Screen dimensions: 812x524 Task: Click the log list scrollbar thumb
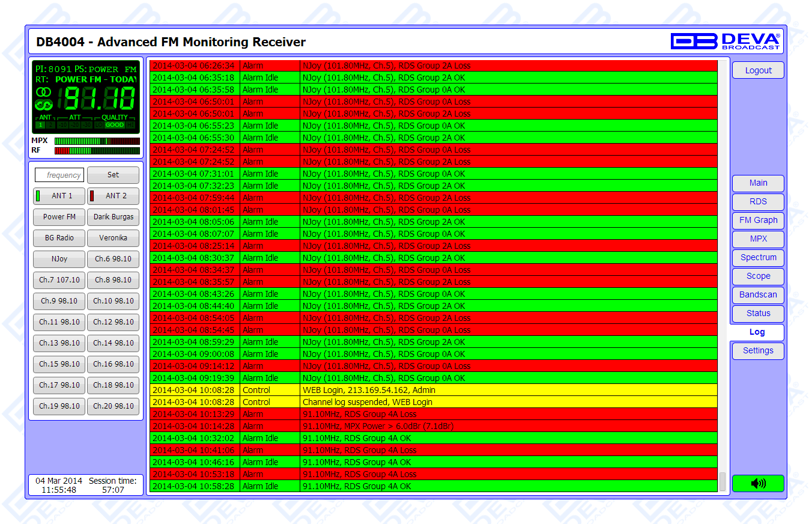pos(723,481)
